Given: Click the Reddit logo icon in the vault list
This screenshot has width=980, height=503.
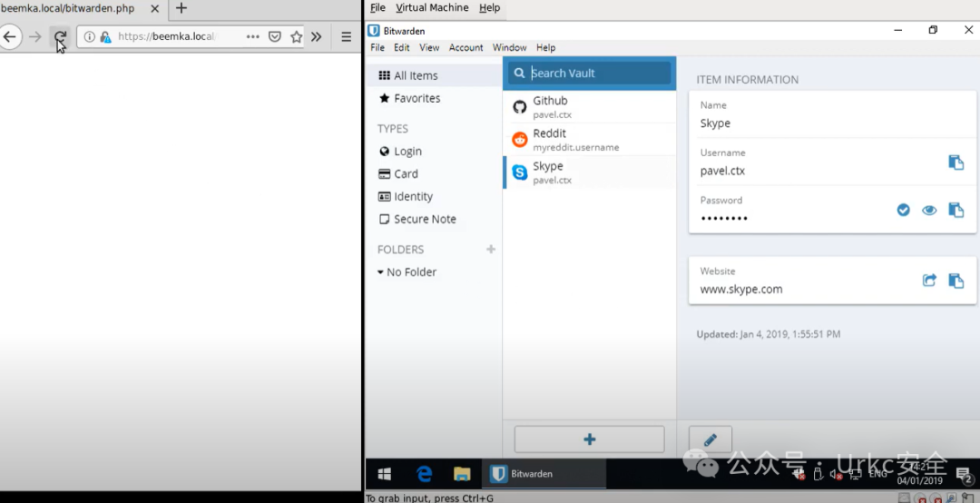Looking at the screenshot, I should click(x=519, y=140).
